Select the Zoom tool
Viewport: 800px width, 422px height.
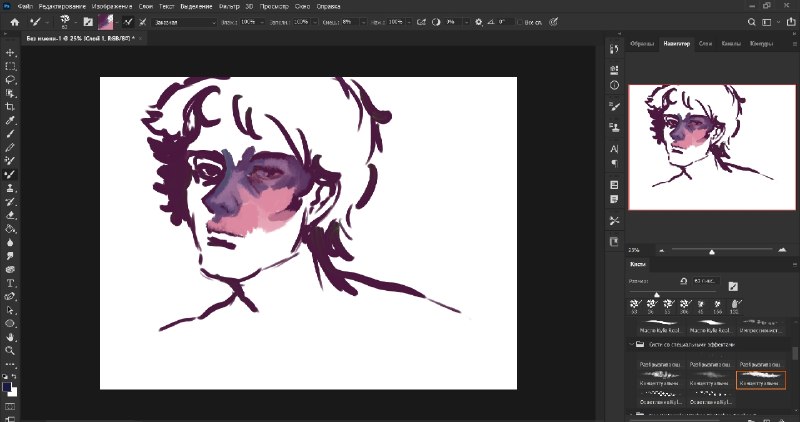coord(10,351)
